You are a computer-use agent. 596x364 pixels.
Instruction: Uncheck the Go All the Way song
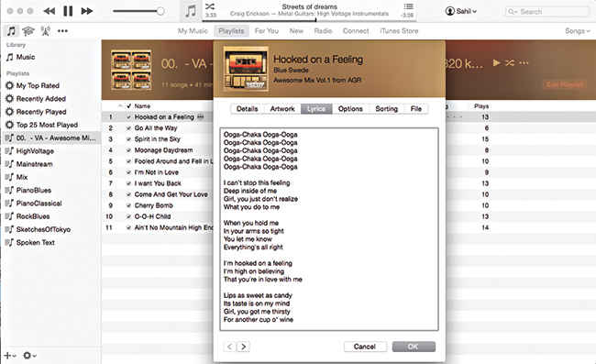pyautogui.click(x=128, y=128)
